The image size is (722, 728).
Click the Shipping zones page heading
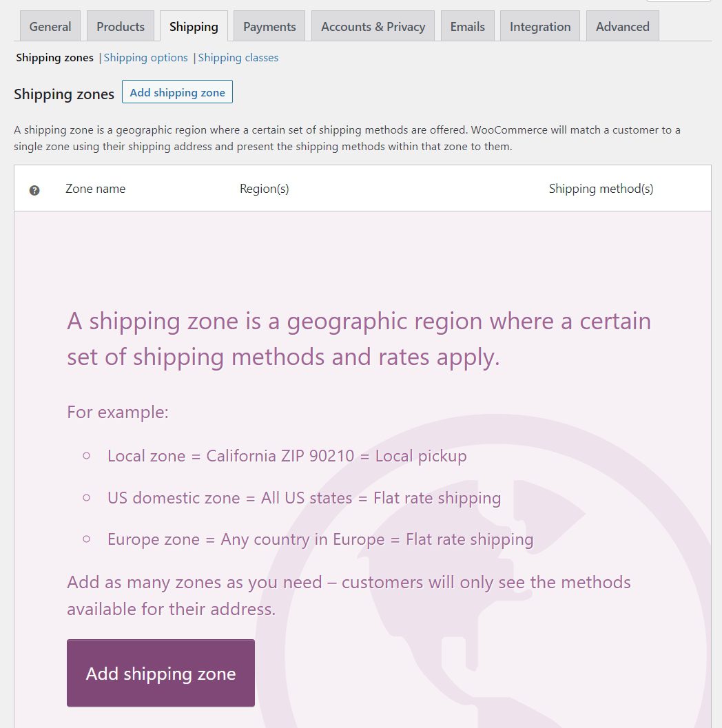pyautogui.click(x=63, y=94)
